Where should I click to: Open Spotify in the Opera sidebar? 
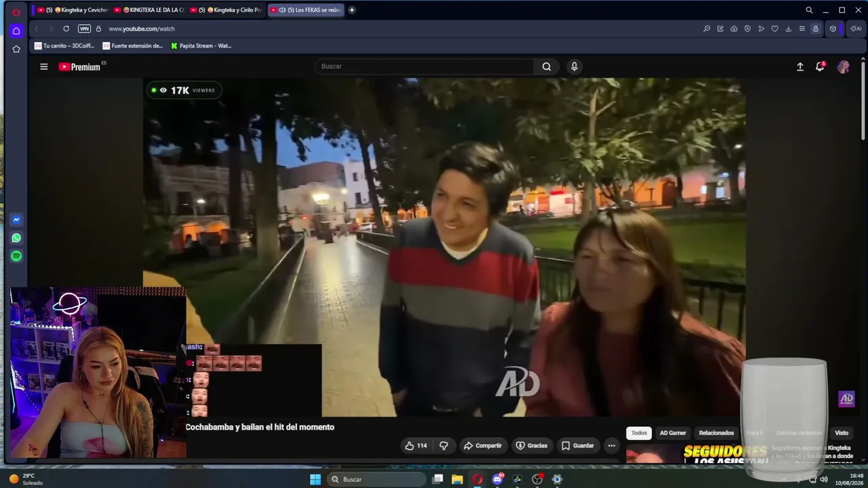[16, 256]
